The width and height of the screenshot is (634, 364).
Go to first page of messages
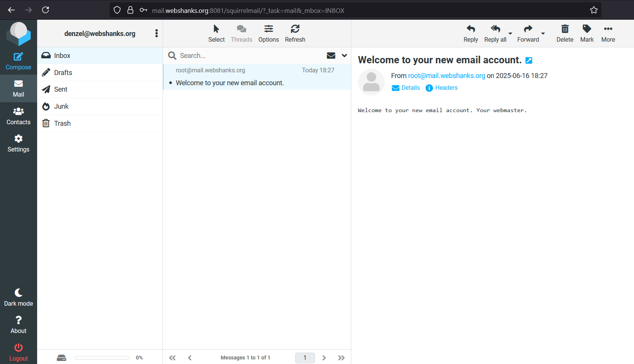click(x=172, y=358)
